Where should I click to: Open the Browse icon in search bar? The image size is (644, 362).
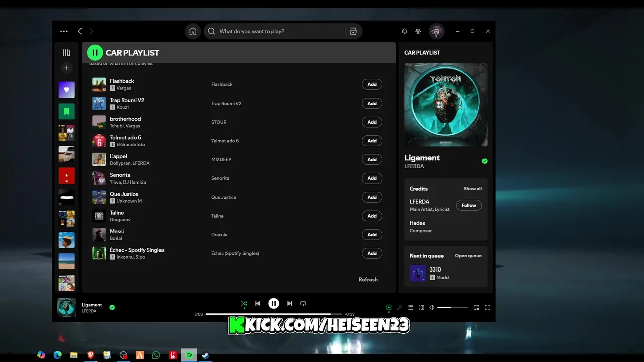point(353,31)
